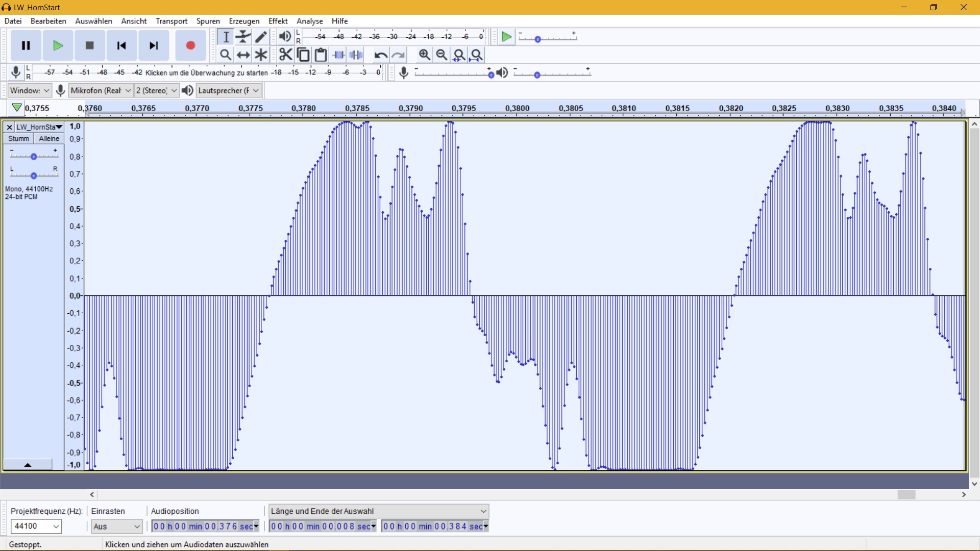
Task: Click the Zoom In magnifier icon
Action: point(424,55)
